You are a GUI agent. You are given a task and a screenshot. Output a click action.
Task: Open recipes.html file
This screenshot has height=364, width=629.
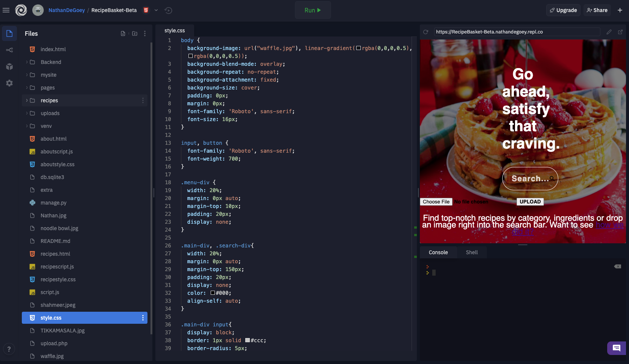[85, 254]
